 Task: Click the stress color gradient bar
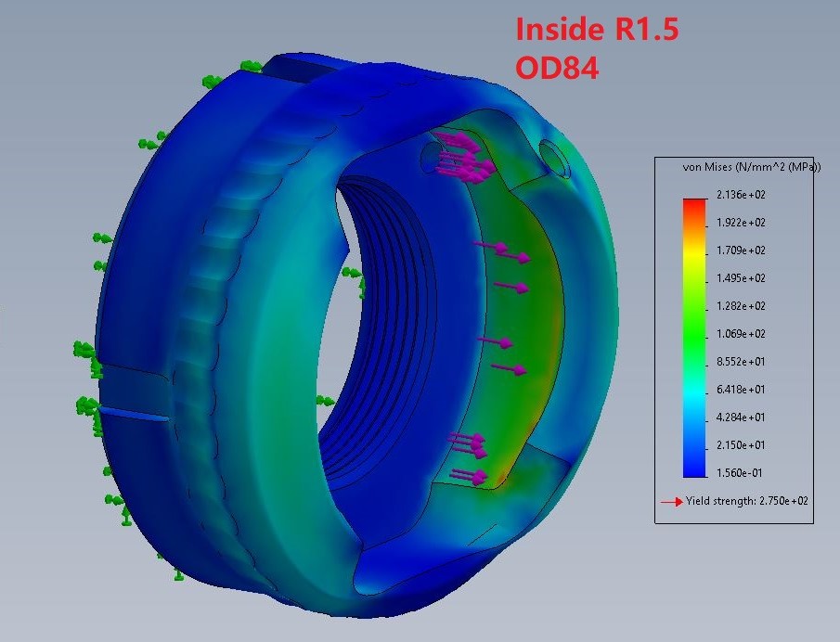(694, 338)
